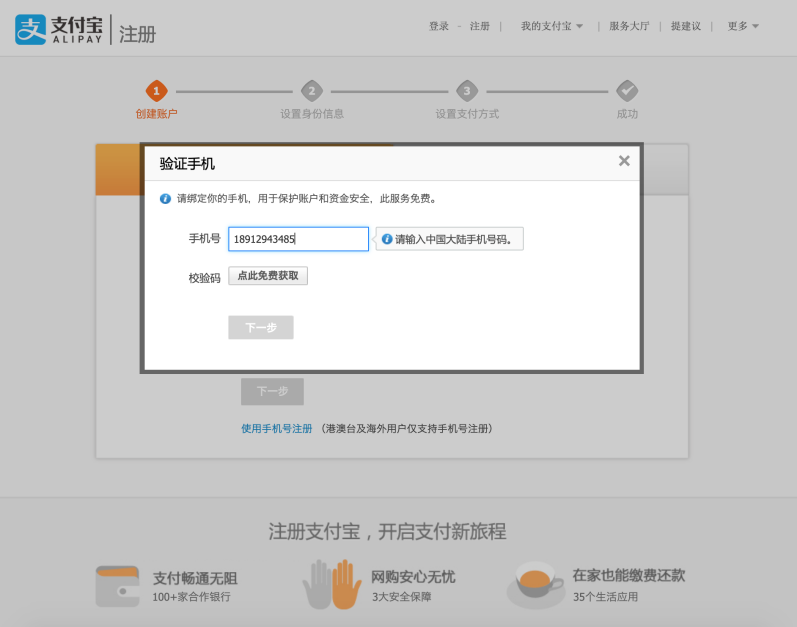
Task: Click the hands icon for 网购安心无忧
Action: (332, 585)
